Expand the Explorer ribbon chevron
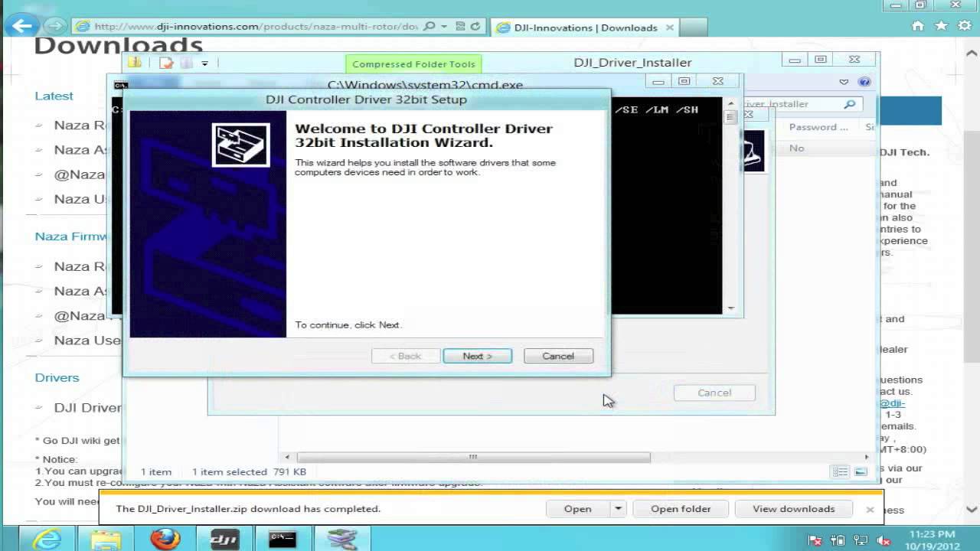The image size is (980, 551). (844, 82)
